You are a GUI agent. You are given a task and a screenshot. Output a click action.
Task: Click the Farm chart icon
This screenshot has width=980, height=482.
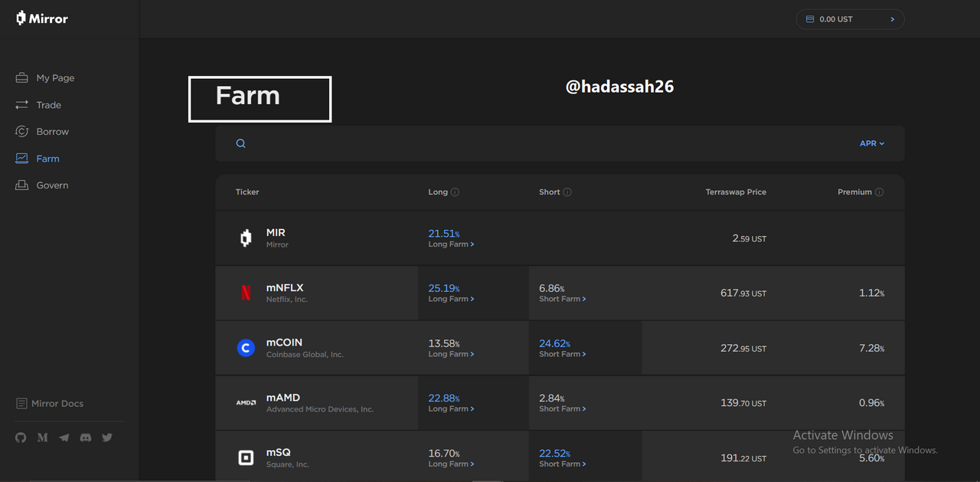point(21,159)
